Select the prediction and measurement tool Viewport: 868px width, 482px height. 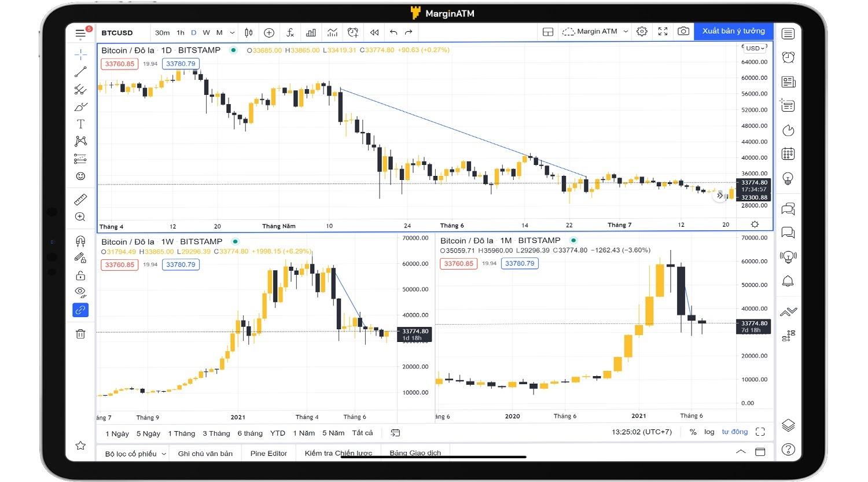80,159
